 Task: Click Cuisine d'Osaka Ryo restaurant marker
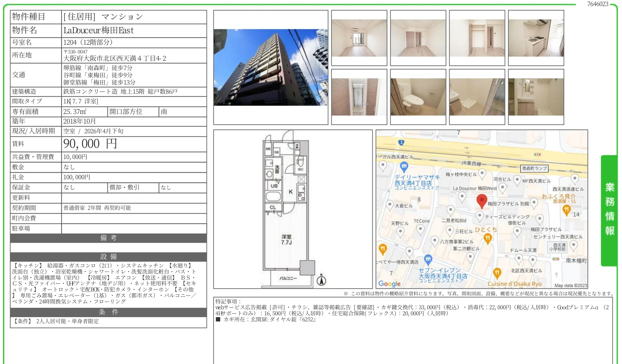(497, 273)
